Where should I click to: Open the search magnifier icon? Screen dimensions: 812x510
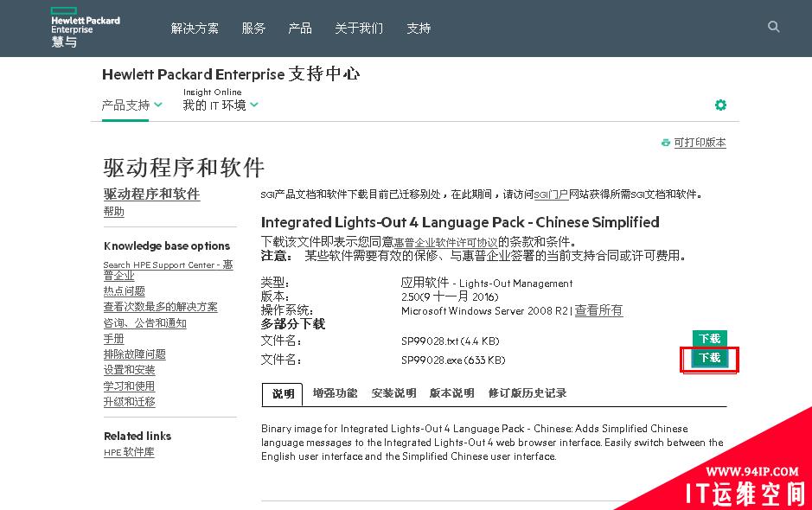[773, 27]
